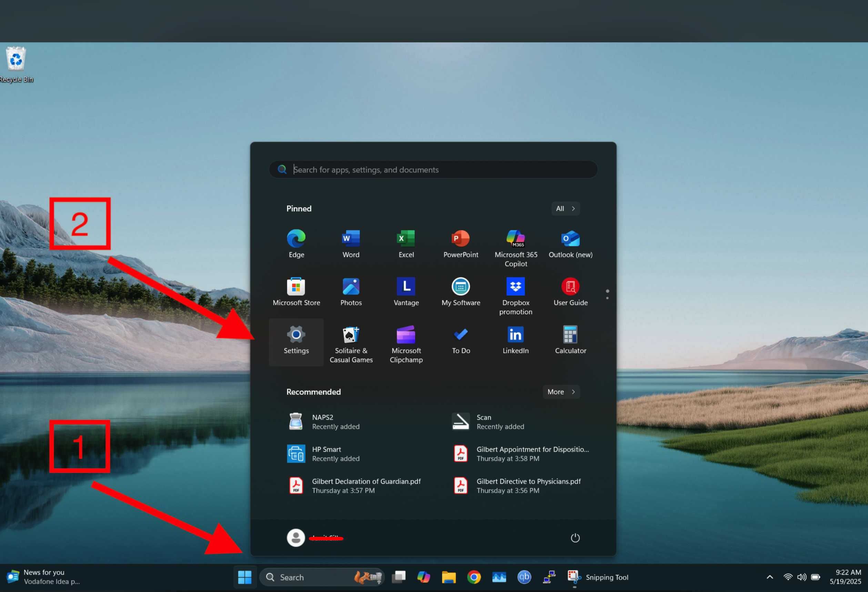Open Task View from the taskbar
Image resolution: width=868 pixels, height=592 pixels.
pos(398,577)
